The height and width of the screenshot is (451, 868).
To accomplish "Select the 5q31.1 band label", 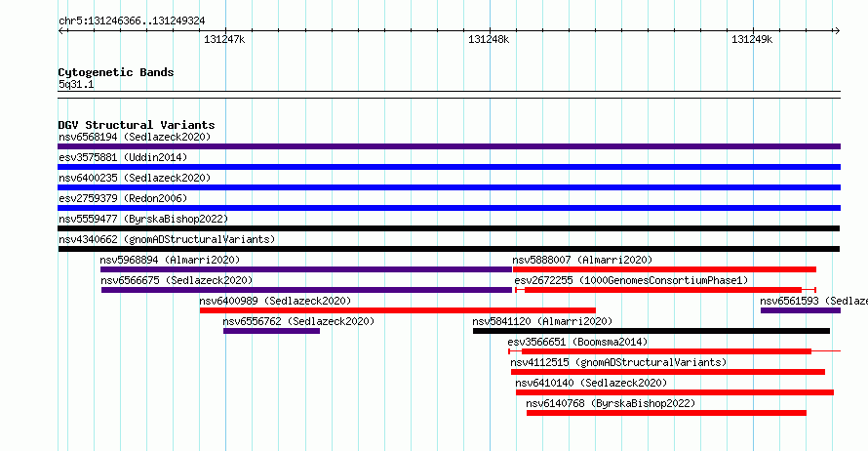I will [76, 85].
